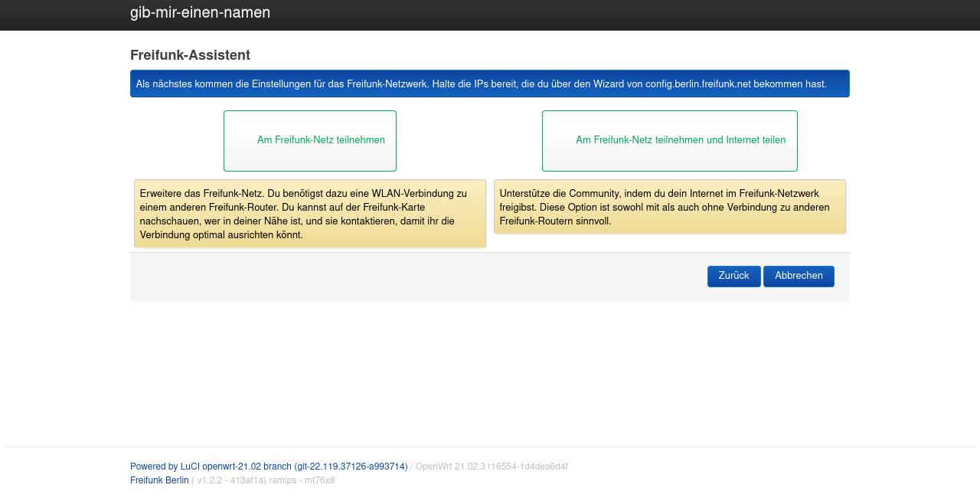The height and width of the screenshot is (501, 980).
Task: Choose "Am Freifunk-Netz teilnehmen und Internet teilen"
Action: point(669,141)
